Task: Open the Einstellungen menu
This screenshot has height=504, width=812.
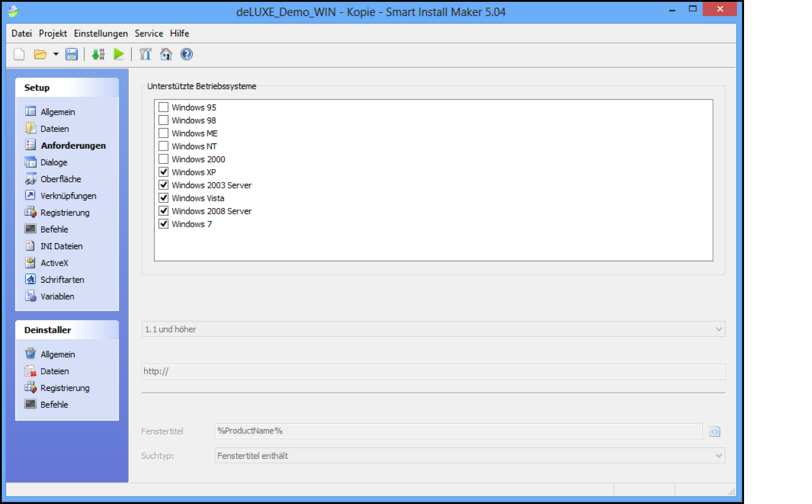Action: [x=101, y=34]
